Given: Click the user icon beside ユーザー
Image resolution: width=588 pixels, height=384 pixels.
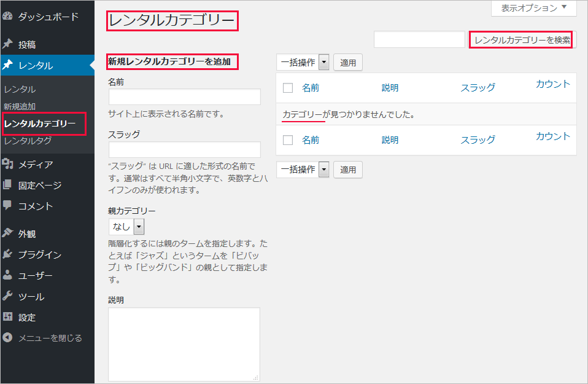Looking at the screenshot, I should tap(8, 275).
